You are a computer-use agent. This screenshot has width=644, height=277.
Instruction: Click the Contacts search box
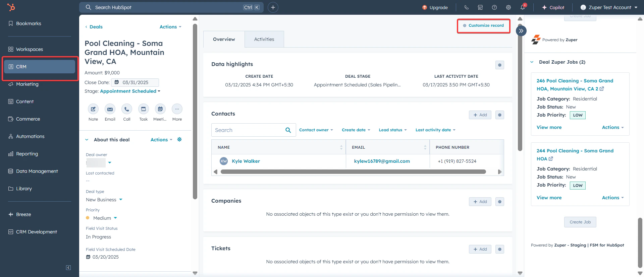click(254, 130)
